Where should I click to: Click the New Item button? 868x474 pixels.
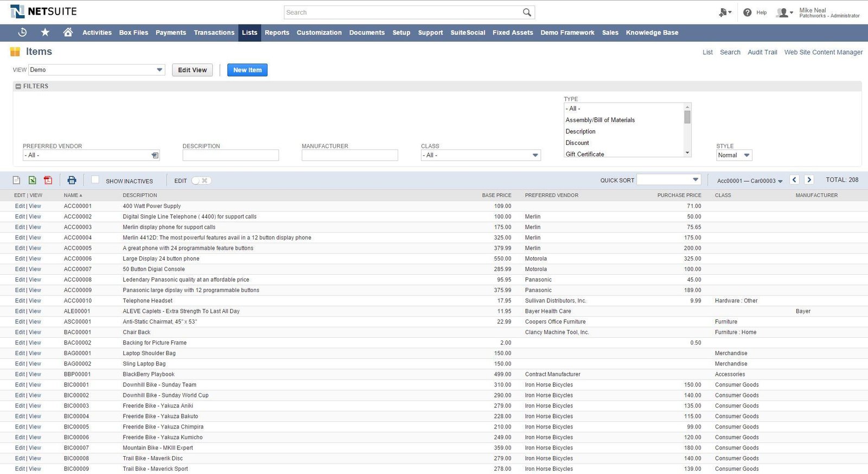[x=247, y=70]
